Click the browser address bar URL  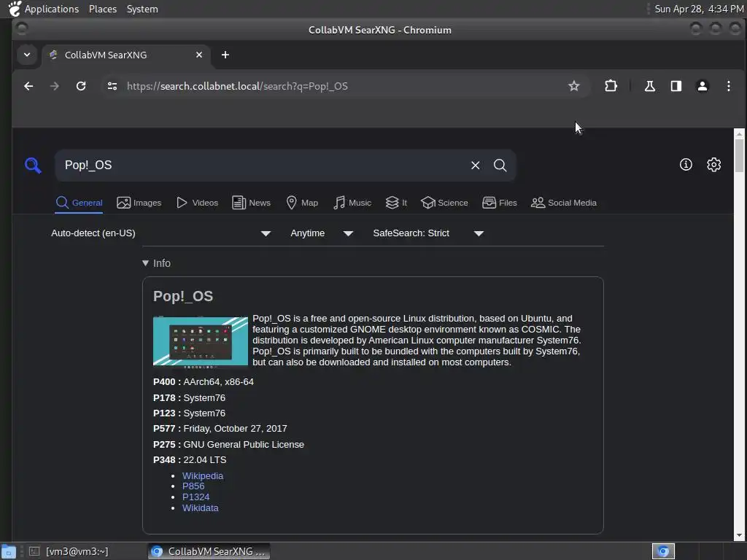237,86
